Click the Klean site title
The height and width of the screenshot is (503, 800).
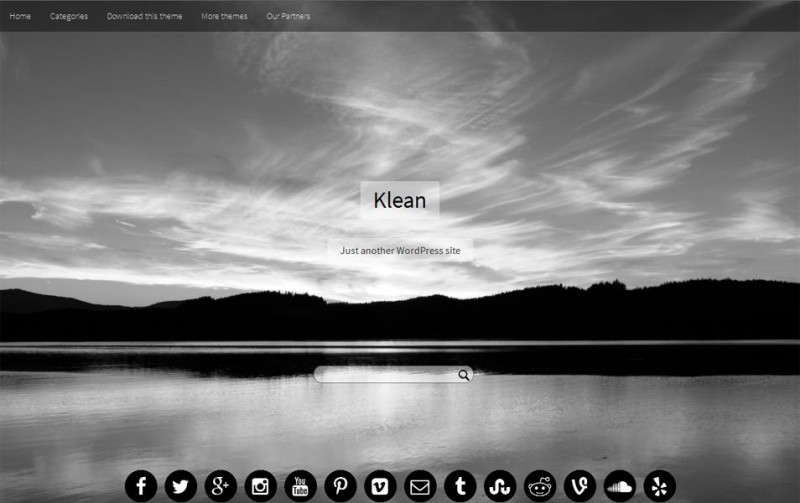point(399,200)
